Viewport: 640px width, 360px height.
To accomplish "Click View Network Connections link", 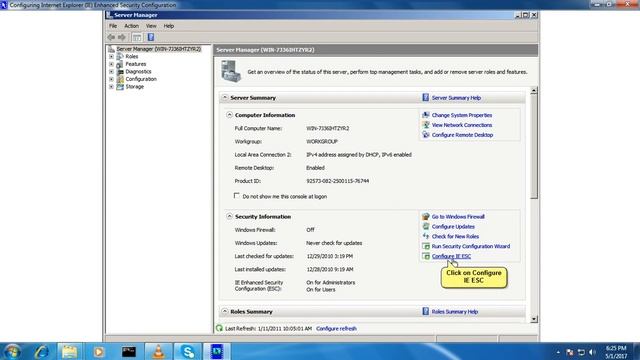I will (x=462, y=125).
